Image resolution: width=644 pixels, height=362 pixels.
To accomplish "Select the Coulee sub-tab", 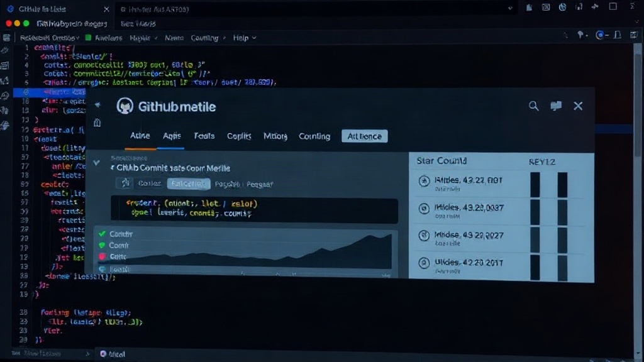I will pyautogui.click(x=150, y=184).
